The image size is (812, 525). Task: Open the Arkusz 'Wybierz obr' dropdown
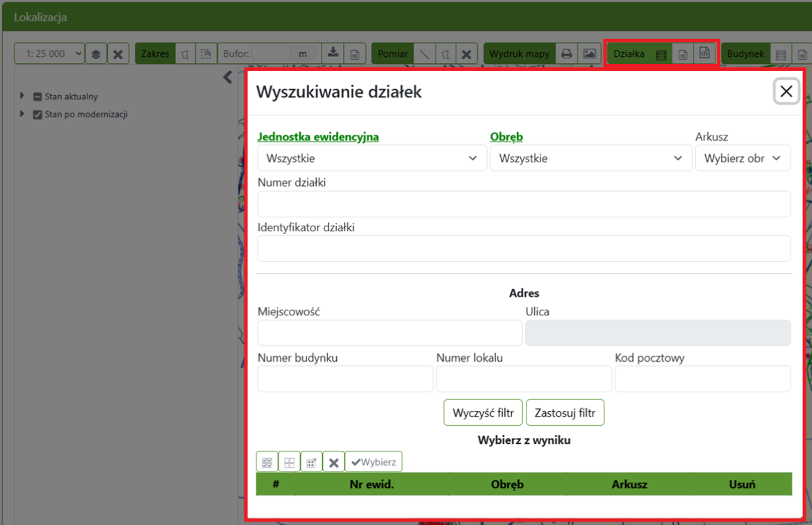[x=743, y=158]
